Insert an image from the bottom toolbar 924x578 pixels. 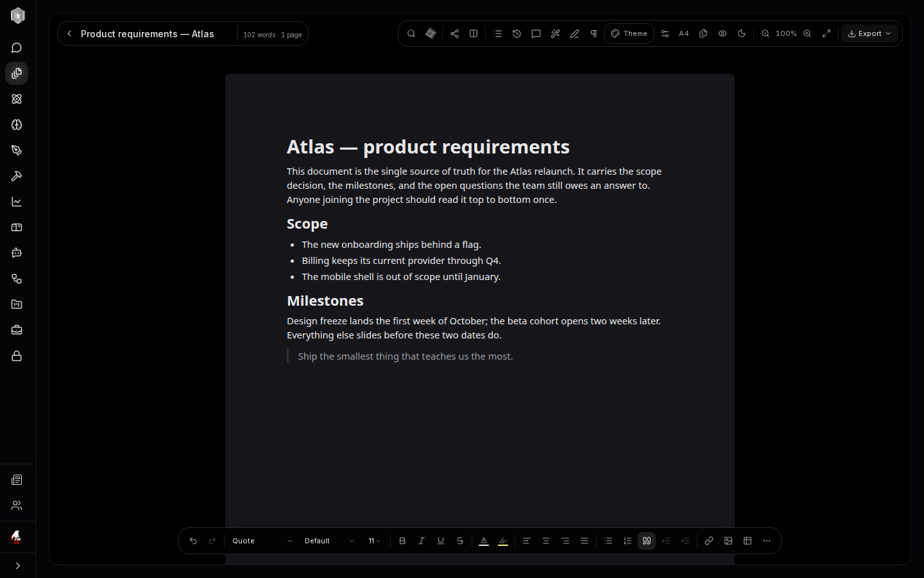coord(728,541)
